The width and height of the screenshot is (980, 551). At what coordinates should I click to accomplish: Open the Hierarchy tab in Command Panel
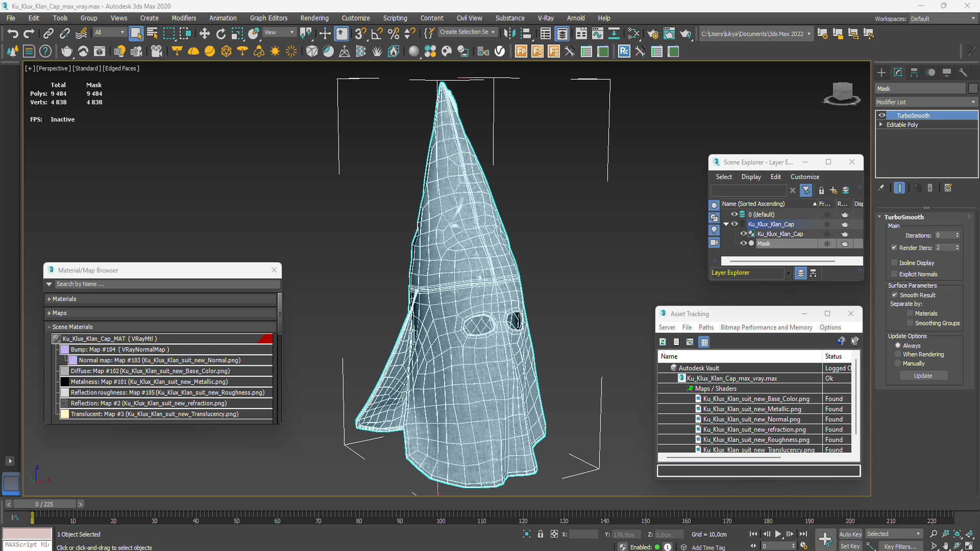(x=914, y=72)
